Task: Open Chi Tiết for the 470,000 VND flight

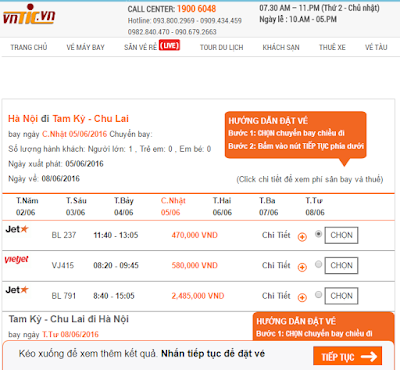Action: pyautogui.click(x=276, y=235)
